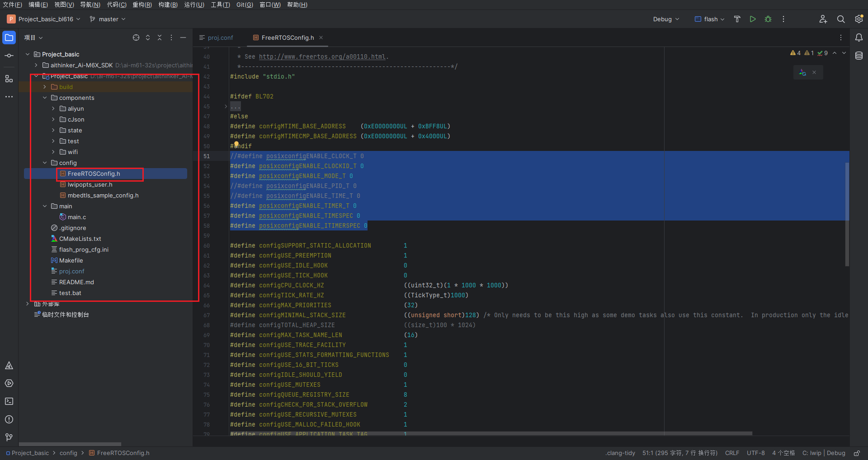
Task: Expand the aliyun folder
Action: (x=53, y=108)
